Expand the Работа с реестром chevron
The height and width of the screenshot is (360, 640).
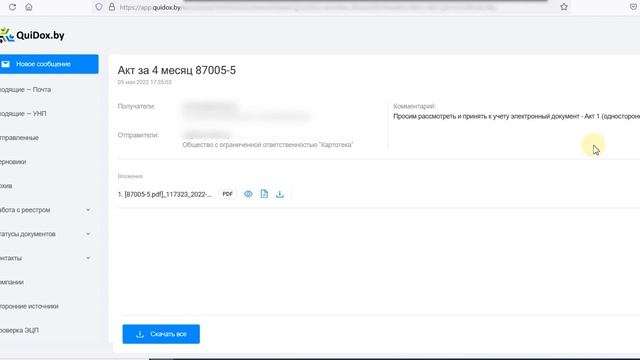click(x=88, y=210)
